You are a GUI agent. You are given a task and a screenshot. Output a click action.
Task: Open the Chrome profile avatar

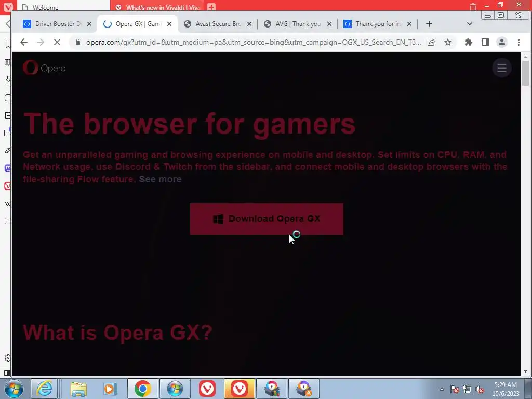pyautogui.click(x=502, y=42)
